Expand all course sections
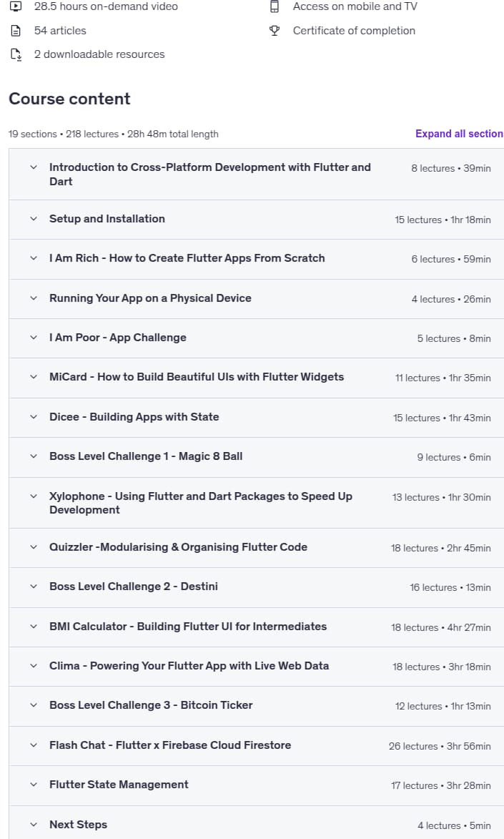Screen dimensions: 504x839 click(460, 134)
